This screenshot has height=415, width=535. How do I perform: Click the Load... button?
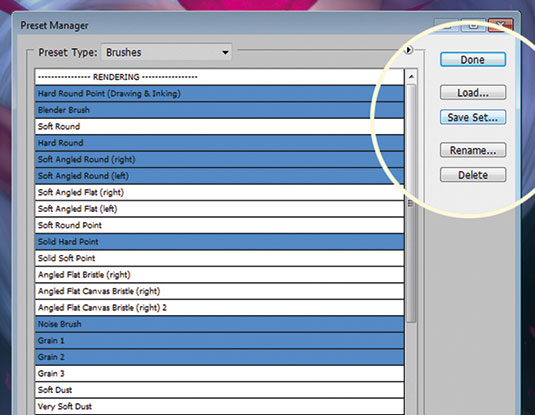pyautogui.click(x=473, y=92)
